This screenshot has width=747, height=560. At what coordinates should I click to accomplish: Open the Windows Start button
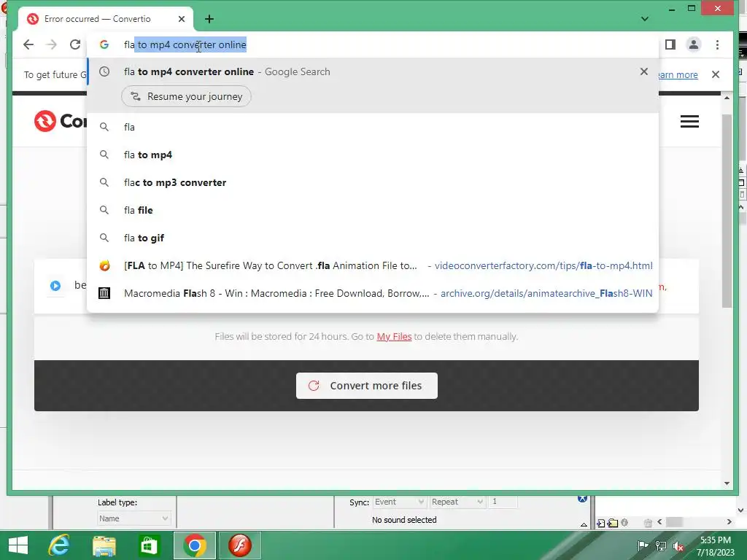pyautogui.click(x=18, y=545)
